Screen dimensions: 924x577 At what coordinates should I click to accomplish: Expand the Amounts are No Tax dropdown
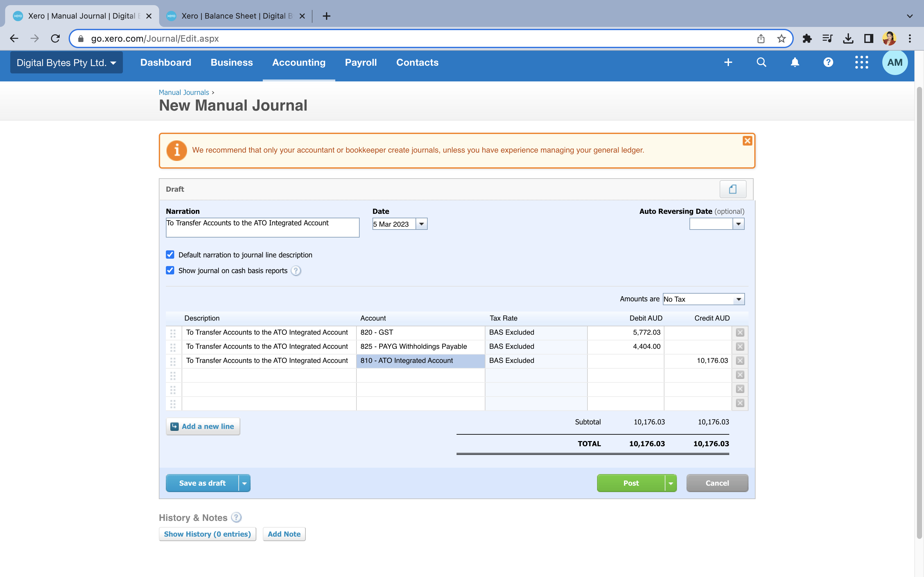[x=739, y=299]
